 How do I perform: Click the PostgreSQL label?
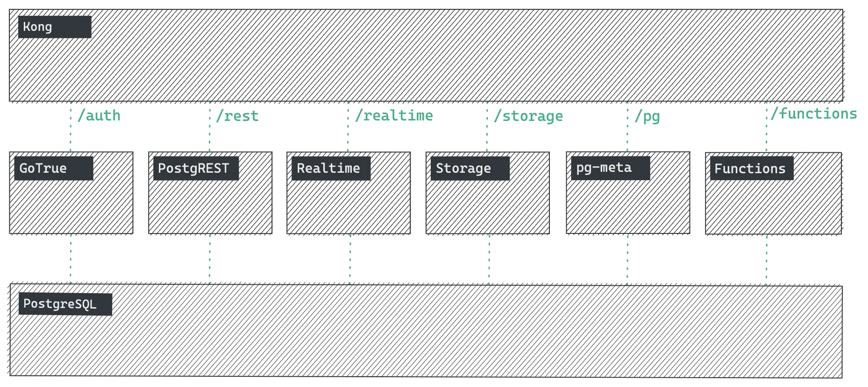(65, 304)
